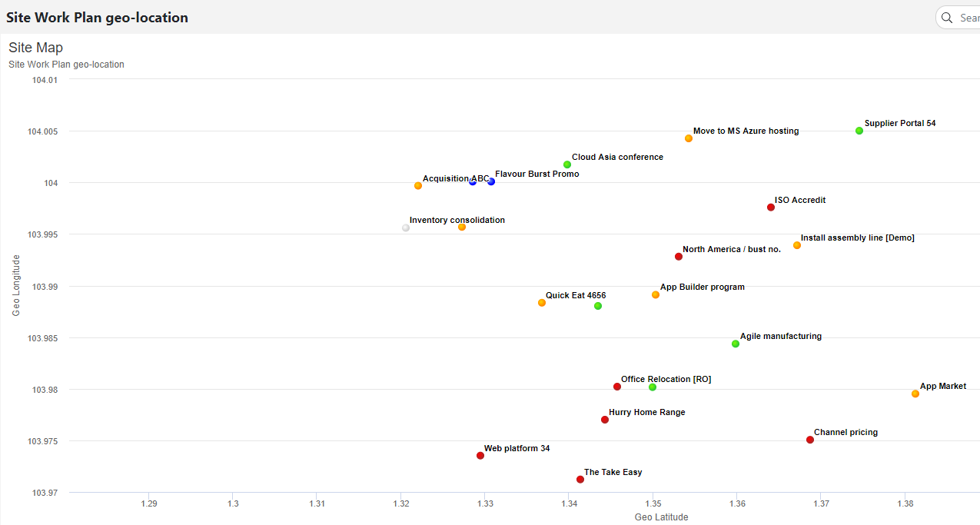Click the 1.38 x-axis tick label
The width and height of the screenshot is (980, 525).
[x=905, y=504]
